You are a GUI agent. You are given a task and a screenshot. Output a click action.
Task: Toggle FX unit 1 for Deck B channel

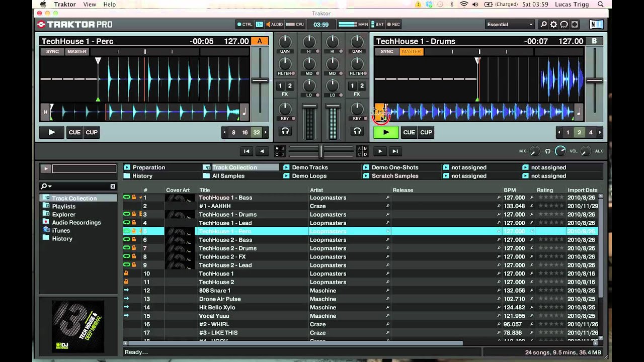[352, 85]
